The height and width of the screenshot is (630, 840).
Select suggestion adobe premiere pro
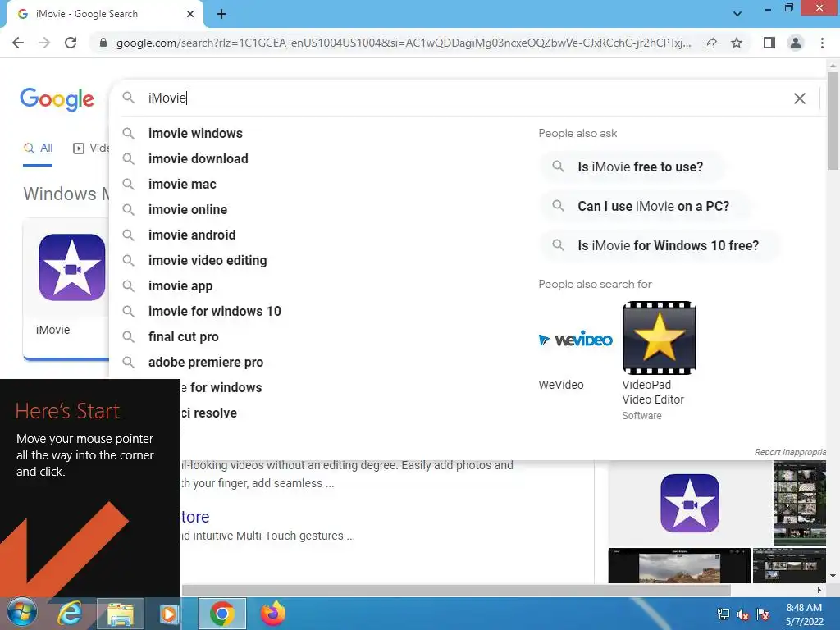pos(206,362)
